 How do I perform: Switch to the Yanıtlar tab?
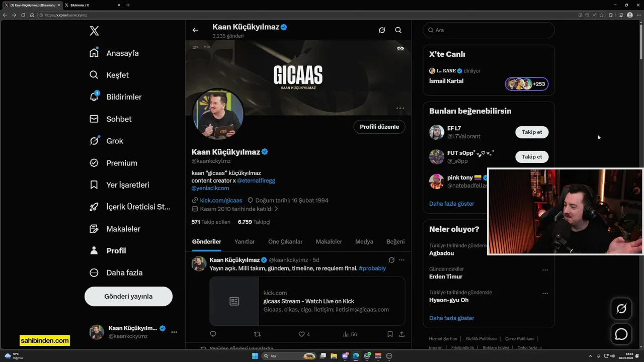click(245, 242)
